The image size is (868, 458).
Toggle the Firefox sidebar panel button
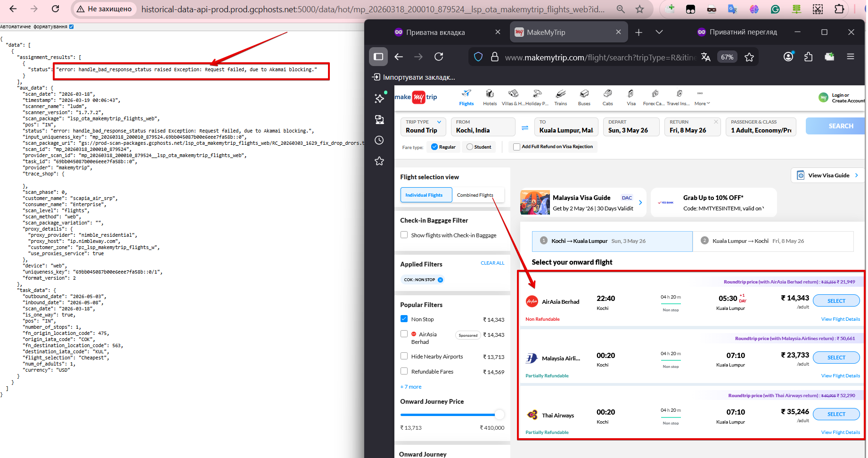tap(378, 57)
